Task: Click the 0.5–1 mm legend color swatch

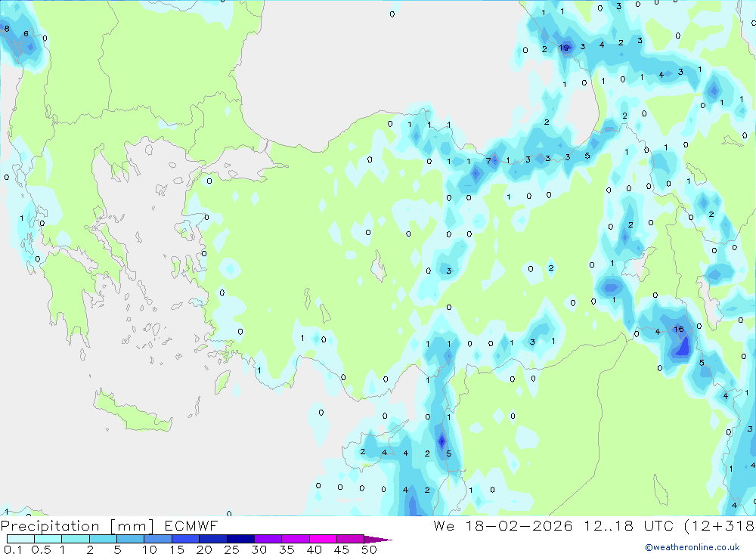Action: coord(48,539)
